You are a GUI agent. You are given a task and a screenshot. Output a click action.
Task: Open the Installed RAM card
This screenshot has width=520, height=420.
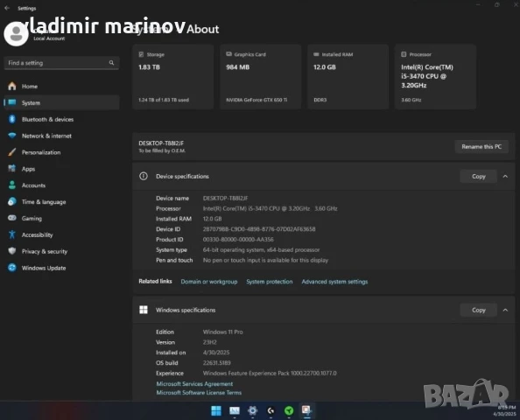348,77
